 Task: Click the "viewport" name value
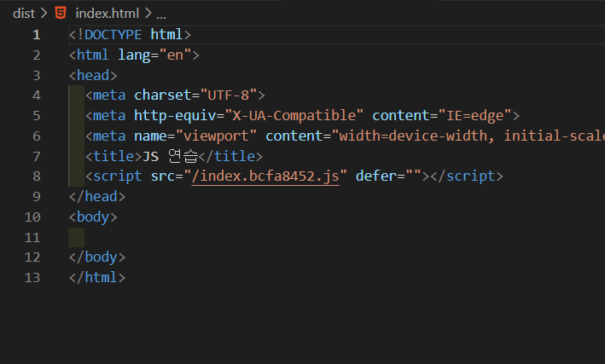pos(216,136)
